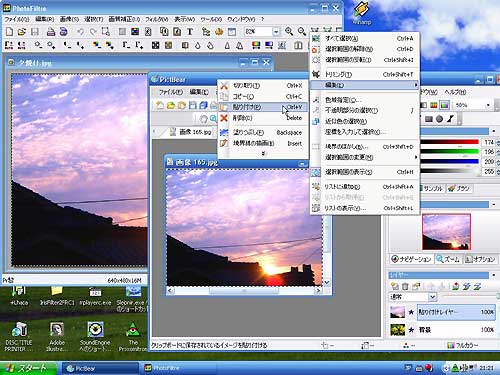Choose 切り取り (Cut) from the submenu

263,86
